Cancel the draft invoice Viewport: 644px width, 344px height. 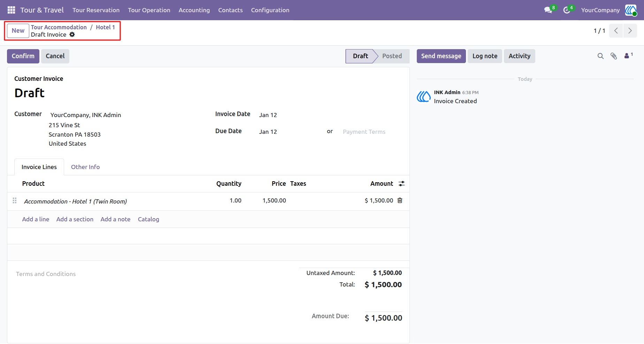click(55, 56)
